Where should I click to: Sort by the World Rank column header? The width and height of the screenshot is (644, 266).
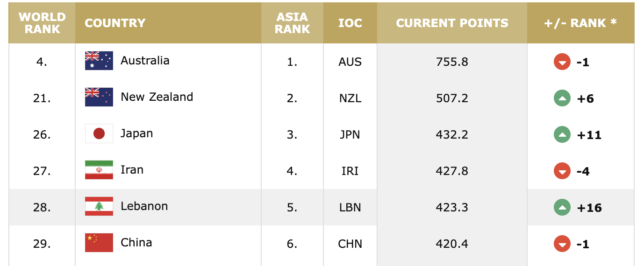(42, 23)
